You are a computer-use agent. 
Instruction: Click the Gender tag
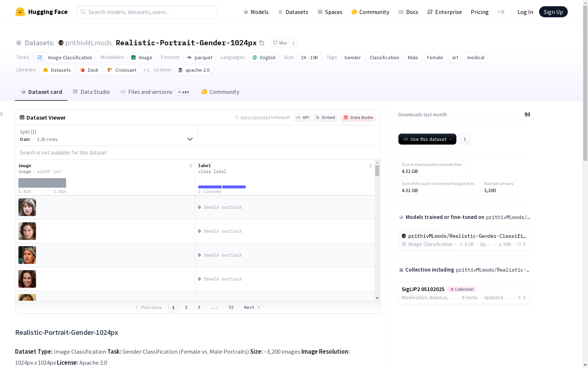pos(352,57)
